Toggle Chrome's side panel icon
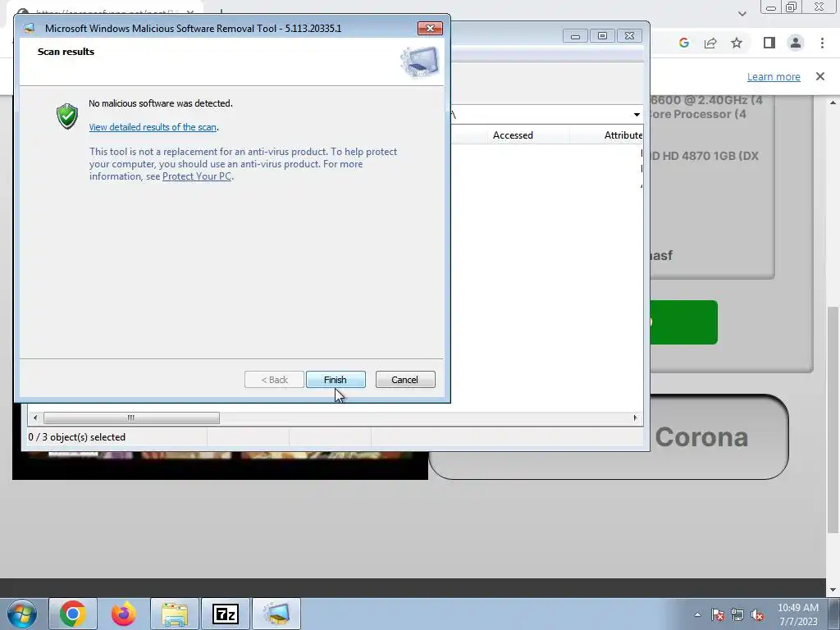This screenshot has width=840, height=630. (769, 43)
